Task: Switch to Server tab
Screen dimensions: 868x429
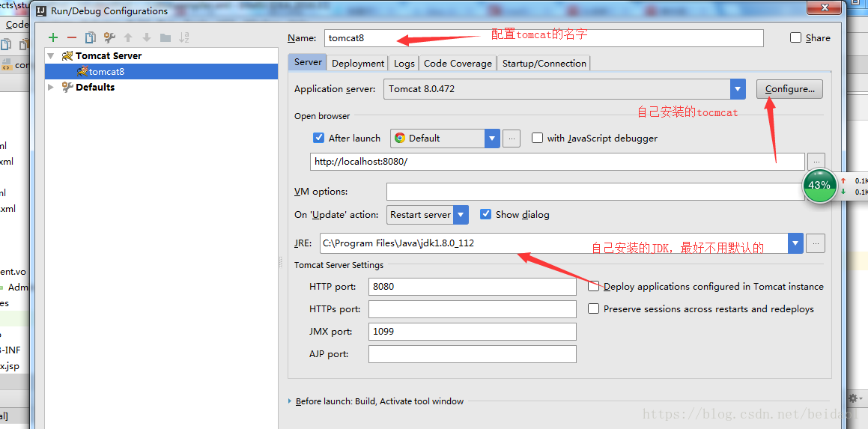Action: coord(308,62)
